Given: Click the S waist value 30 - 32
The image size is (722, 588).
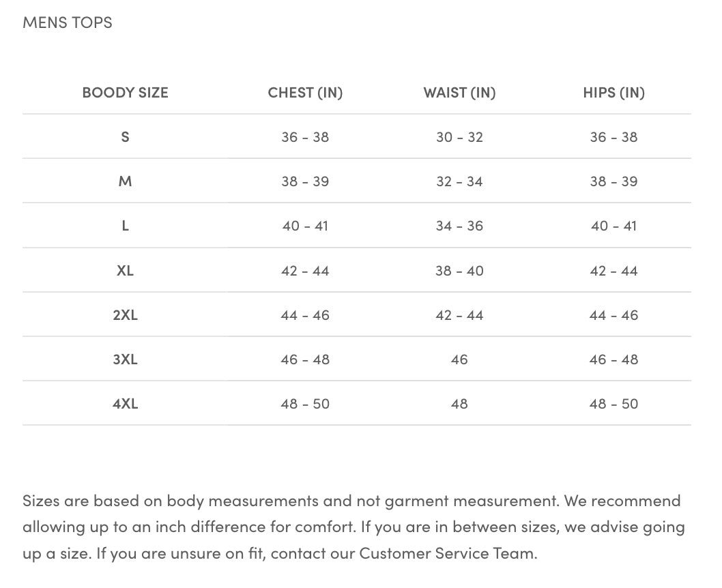Looking at the screenshot, I should [459, 137].
